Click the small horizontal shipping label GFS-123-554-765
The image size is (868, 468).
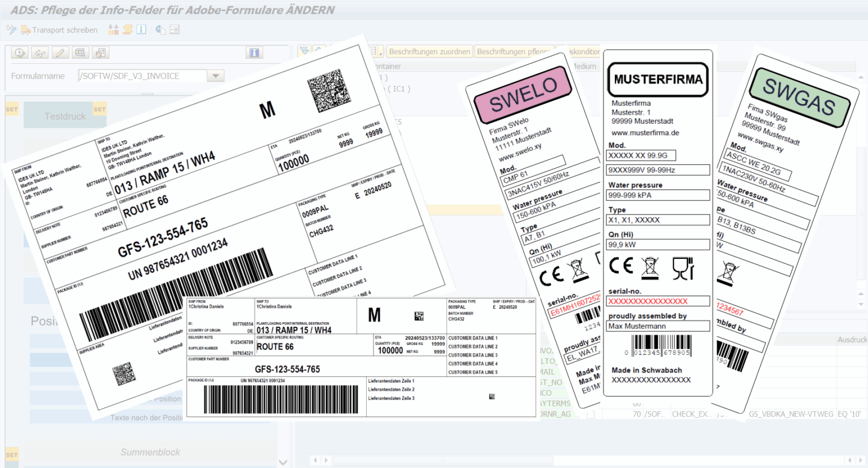(x=361, y=358)
